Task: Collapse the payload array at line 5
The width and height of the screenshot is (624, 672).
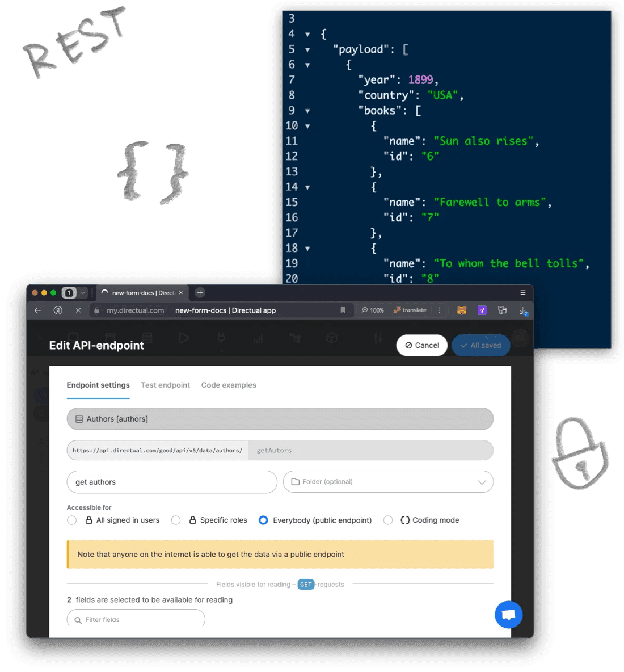Action: 307,49
